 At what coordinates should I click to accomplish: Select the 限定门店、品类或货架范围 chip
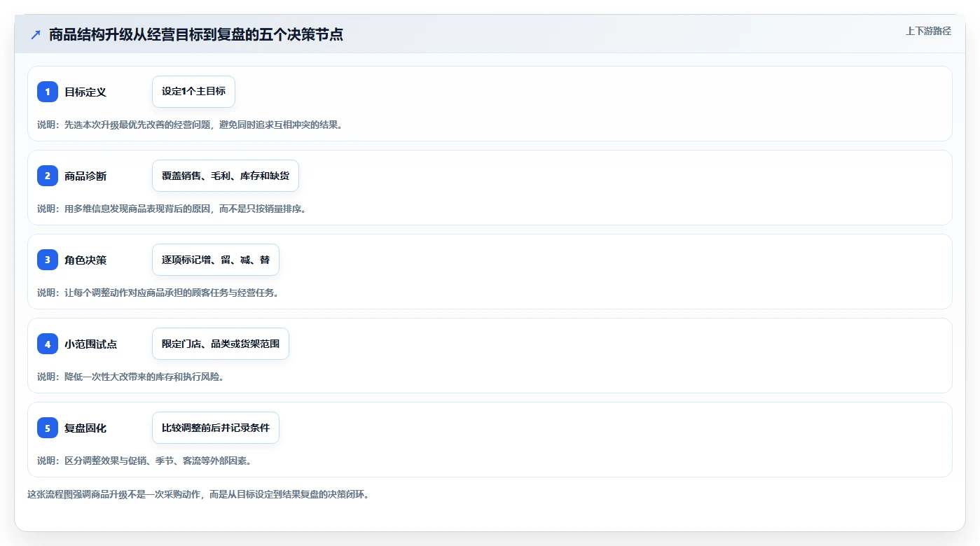221,344
